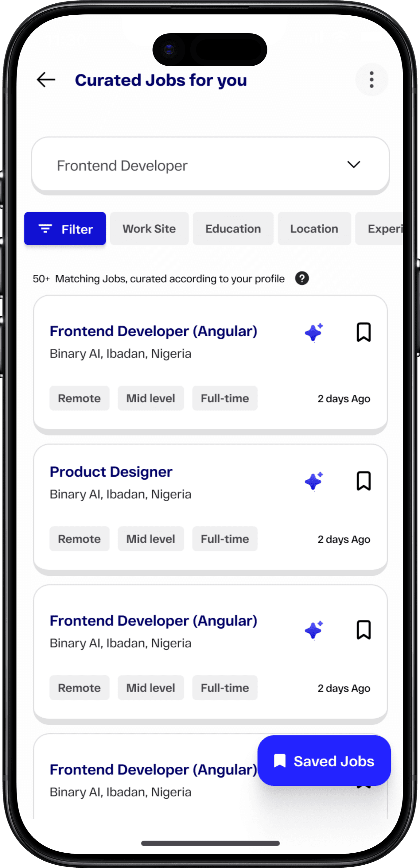Tap Full-time tag on Product Designer card
420x868 pixels.
click(225, 539)
